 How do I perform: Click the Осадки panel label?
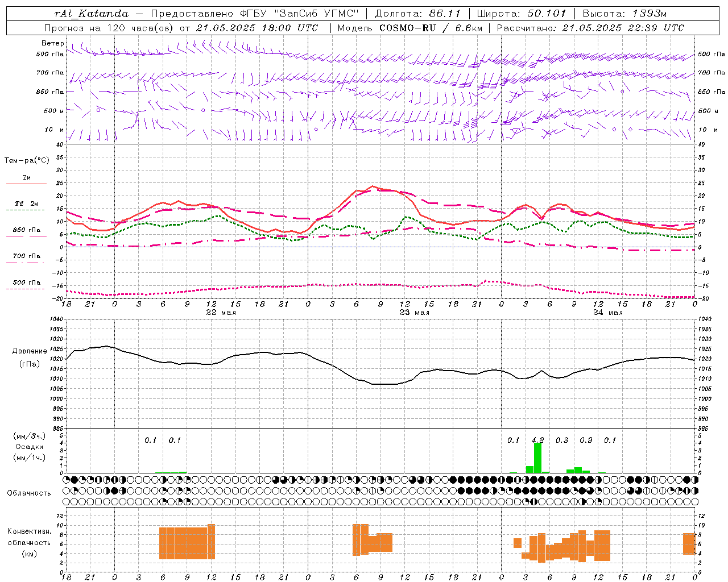coord(30,447)
